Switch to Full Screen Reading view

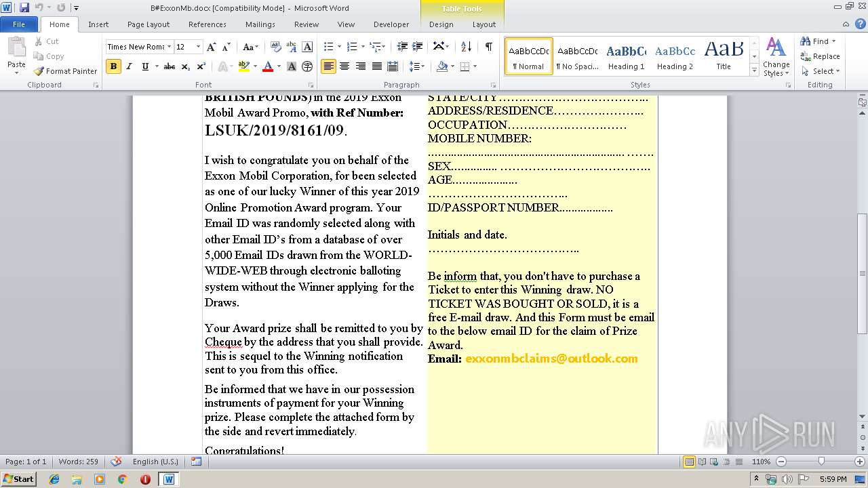(703, 462)
